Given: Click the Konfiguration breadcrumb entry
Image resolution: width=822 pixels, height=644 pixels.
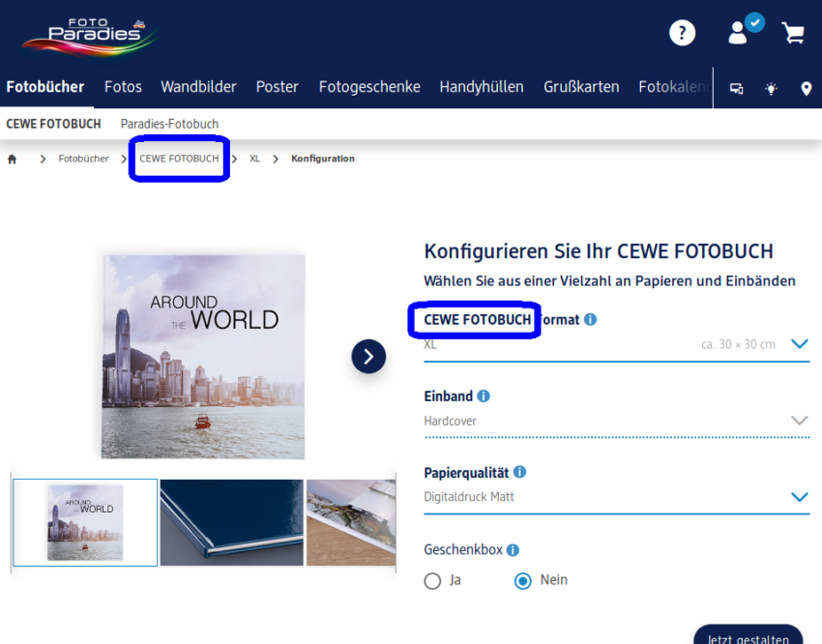Looking at the screenshot, I should click(323, 159).
